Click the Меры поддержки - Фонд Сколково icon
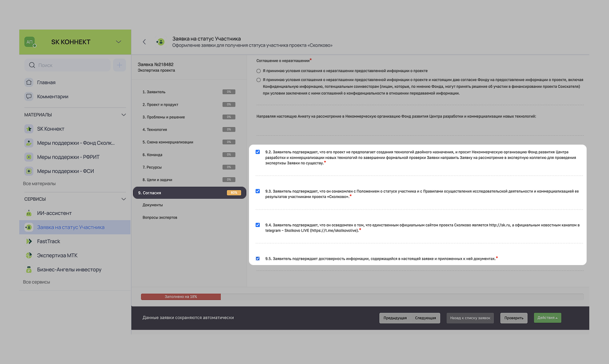 click(x=29, y=143)
